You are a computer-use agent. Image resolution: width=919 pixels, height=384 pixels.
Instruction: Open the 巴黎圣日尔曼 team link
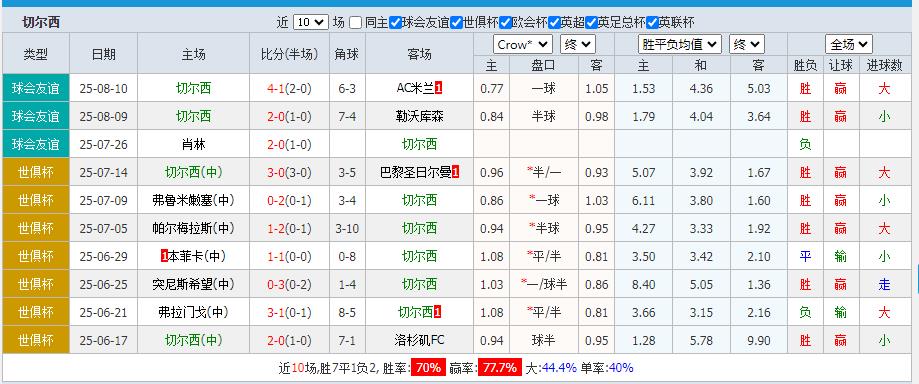click(x=416, y=172)
